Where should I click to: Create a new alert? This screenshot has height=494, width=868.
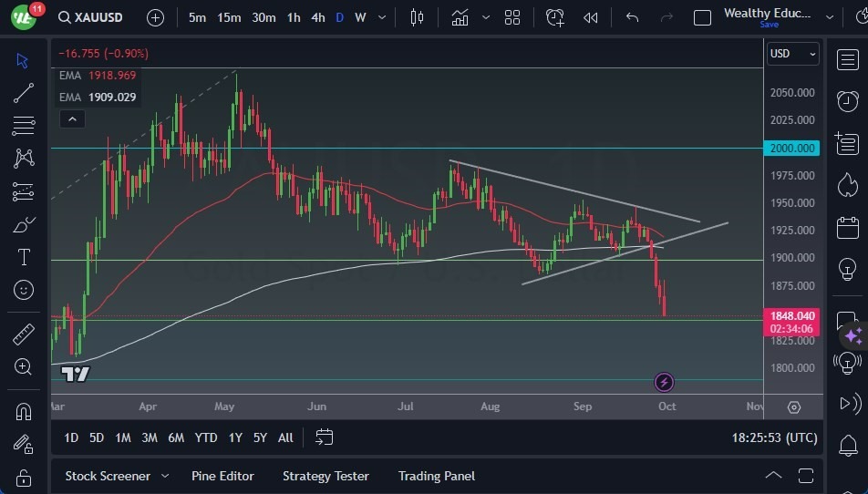coord(554,17)
